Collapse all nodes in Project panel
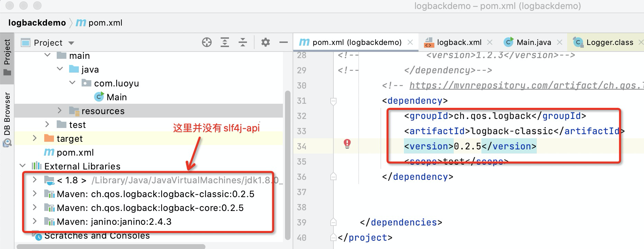Image resolution: width=644 pixels, height=249 pixels. (x=243, y=43)
